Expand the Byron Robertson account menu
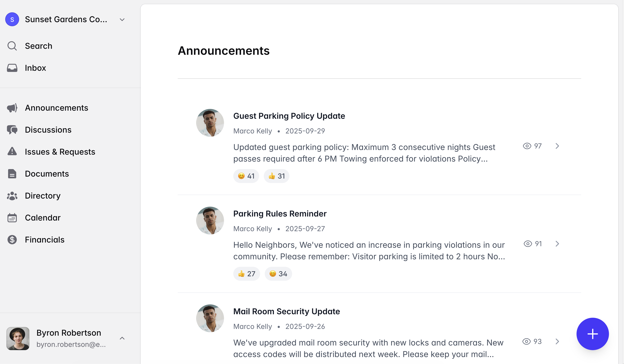 click(x=122, y=338)
